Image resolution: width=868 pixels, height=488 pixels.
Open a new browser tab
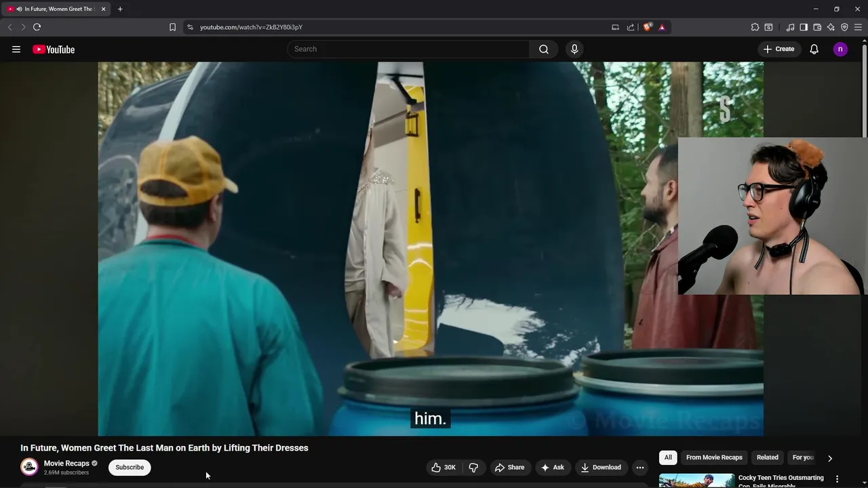(x=120, y=9)
